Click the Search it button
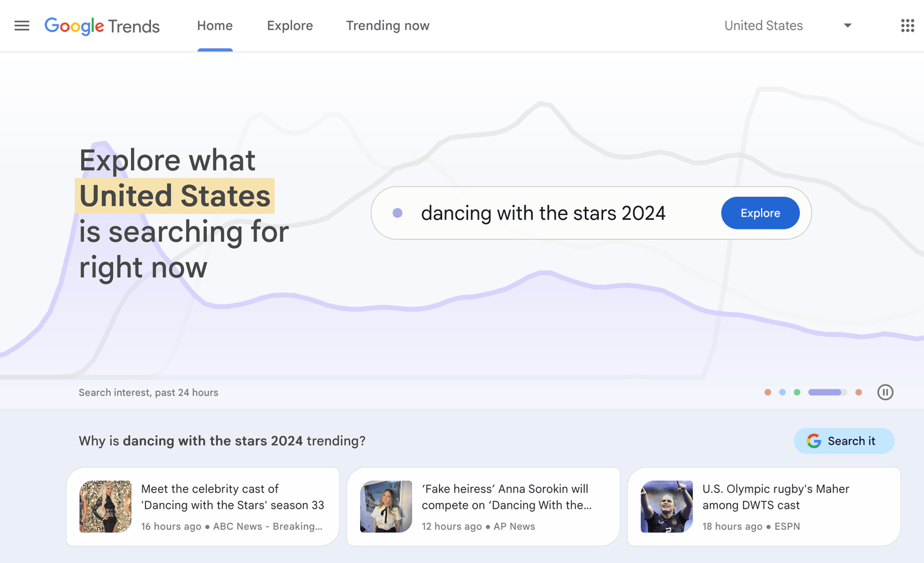Screen dimensions: 924x563 point(844,441)
